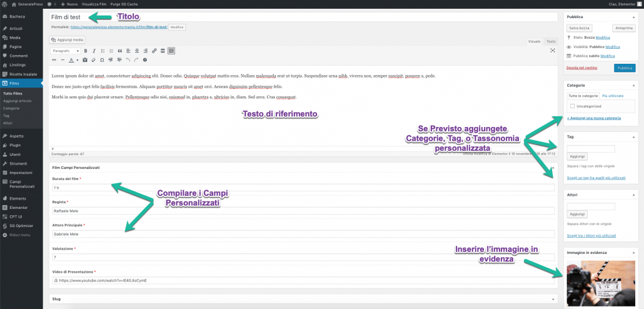
Task: Open Plugin in the admin sidebar
Action: (15, 145)
